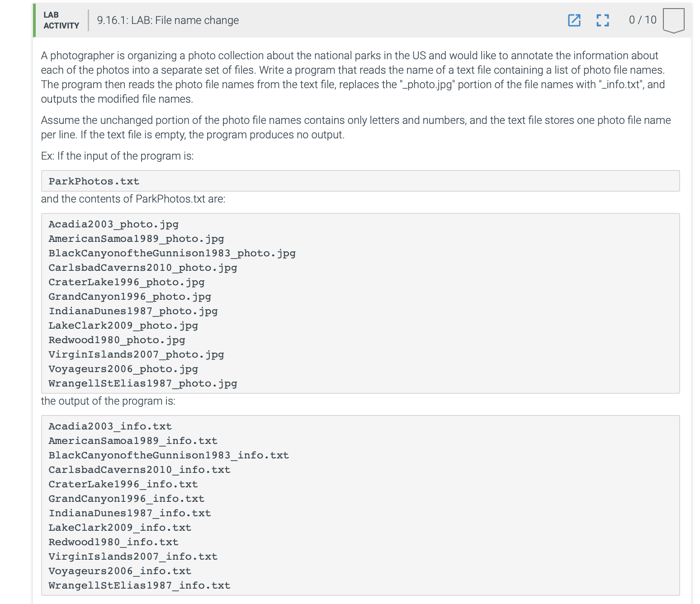
Task: Select the shield outline beside the score
Action: pos(674,19)
